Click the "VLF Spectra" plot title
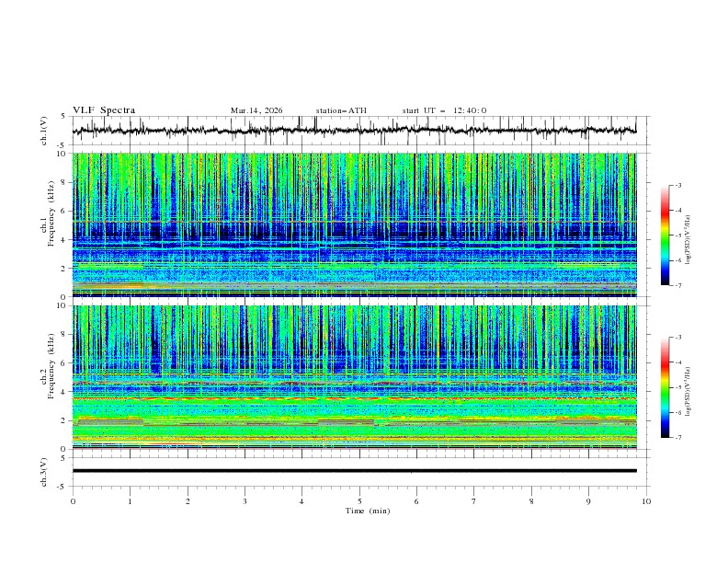 [104, 110]
